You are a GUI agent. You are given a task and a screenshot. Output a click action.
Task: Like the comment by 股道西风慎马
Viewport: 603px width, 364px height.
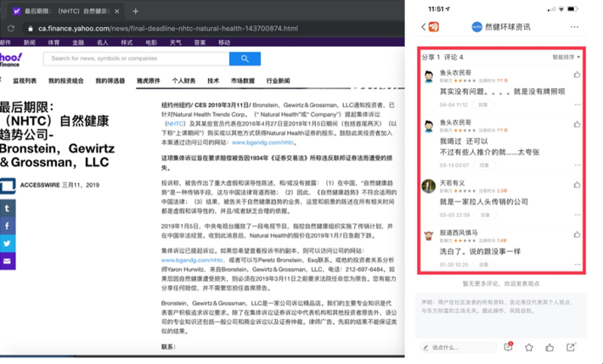pos(577,234)
